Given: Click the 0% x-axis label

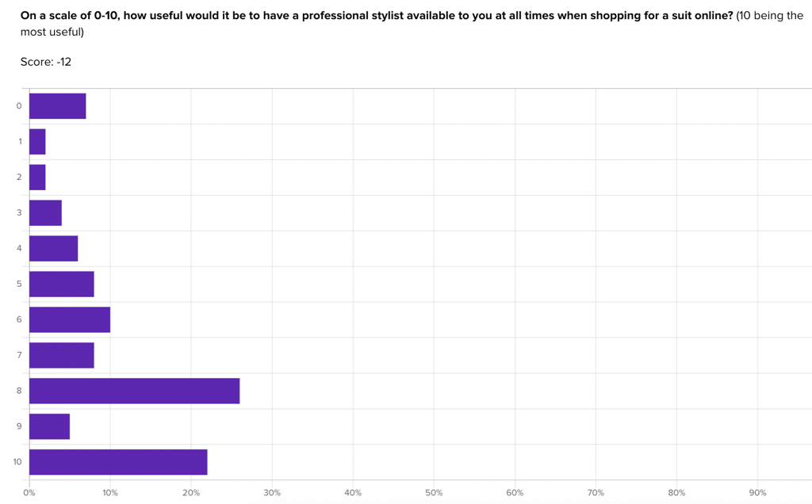Looking at the screenshot, I should click(29, 493).
